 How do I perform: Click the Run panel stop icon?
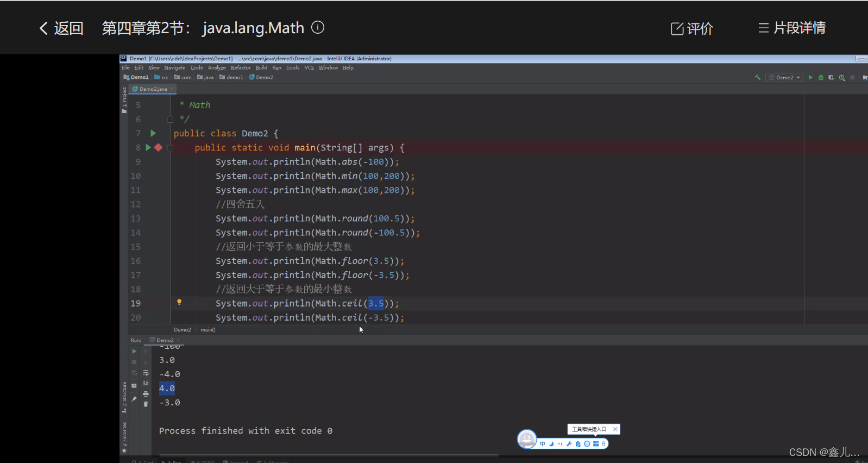[134, 362]
